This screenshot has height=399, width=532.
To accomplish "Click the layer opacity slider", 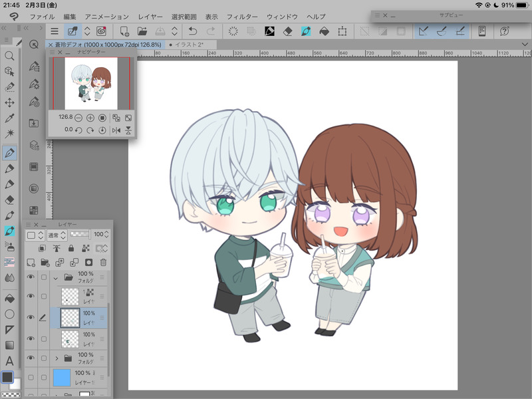I will point(80,234).
